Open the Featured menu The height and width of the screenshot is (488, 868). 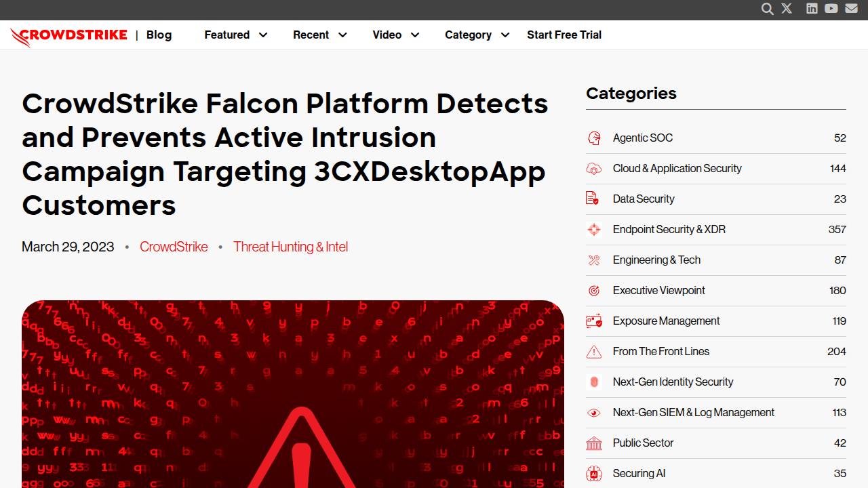pos(227,35)
